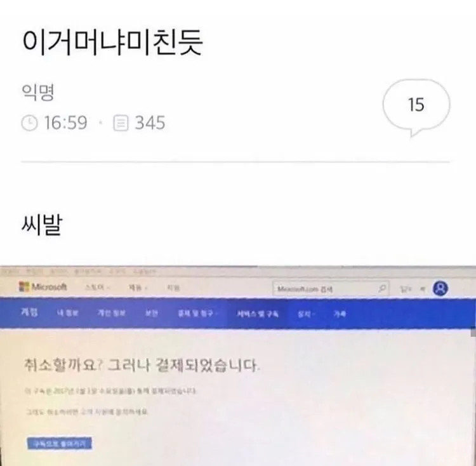Click the search magnifier icon
This screenshot has height=466, width=476.
click(382, 288)
